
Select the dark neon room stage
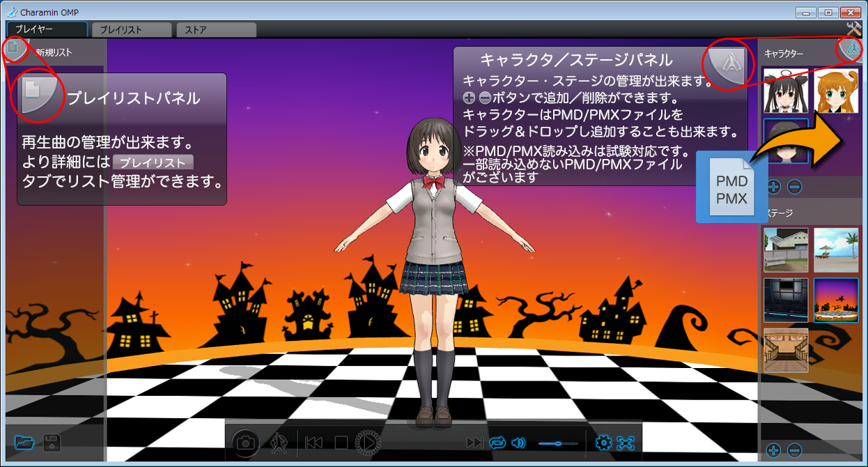786,300
